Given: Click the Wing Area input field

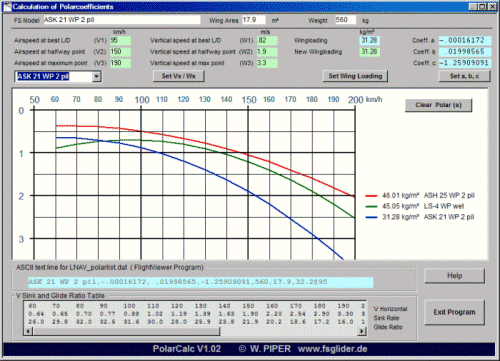Looking at the screenshot, I should [x=254, y=20].
